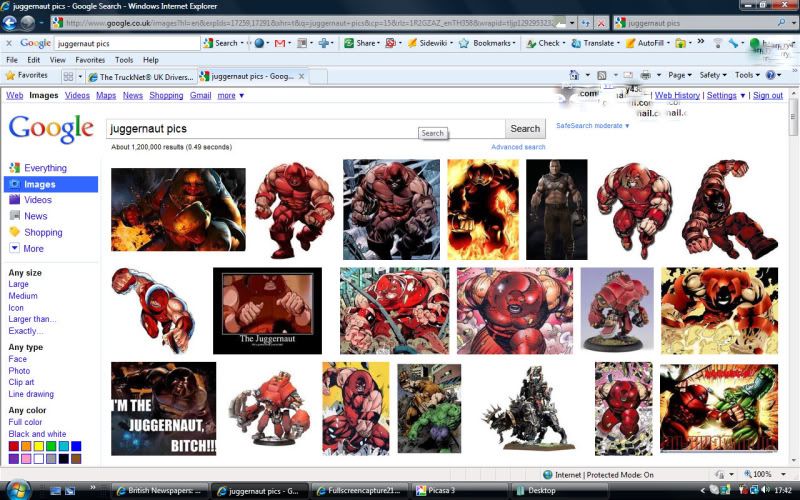The width and height of the screenshot is (800, 500).
Task: Open Sidewiki from Google Toolbar
Action: (x=430, y=43)
